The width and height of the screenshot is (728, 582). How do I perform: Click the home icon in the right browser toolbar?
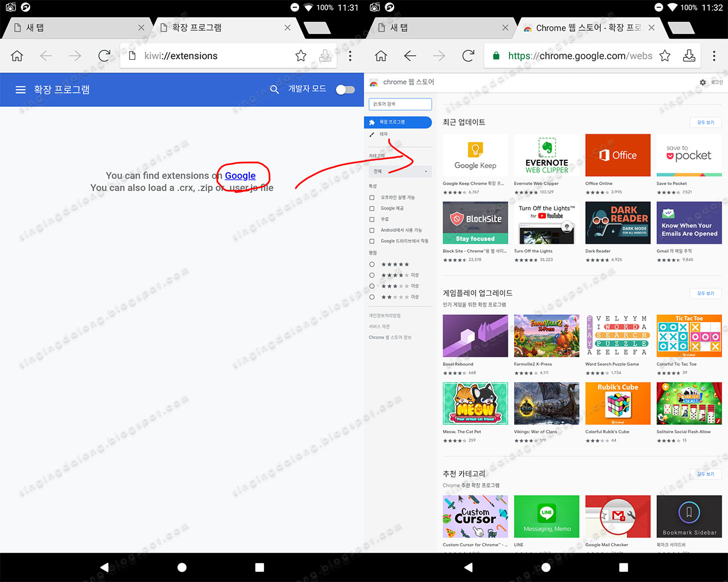(380, 56)
